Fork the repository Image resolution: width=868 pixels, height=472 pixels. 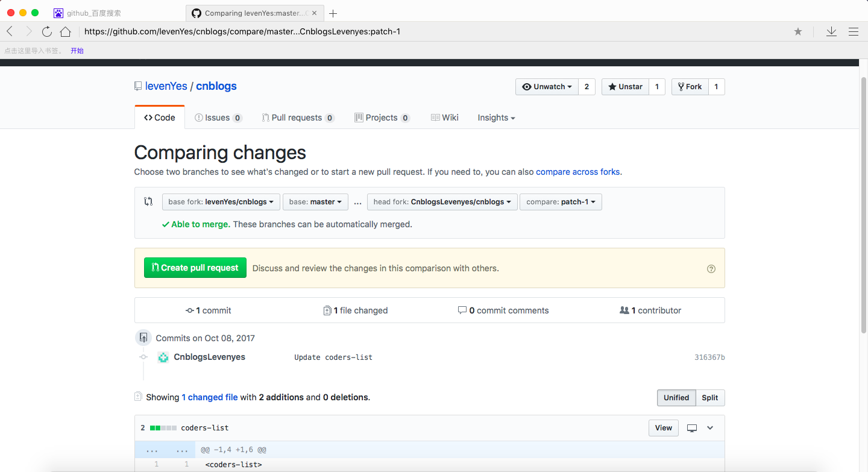tap(690, 87)
